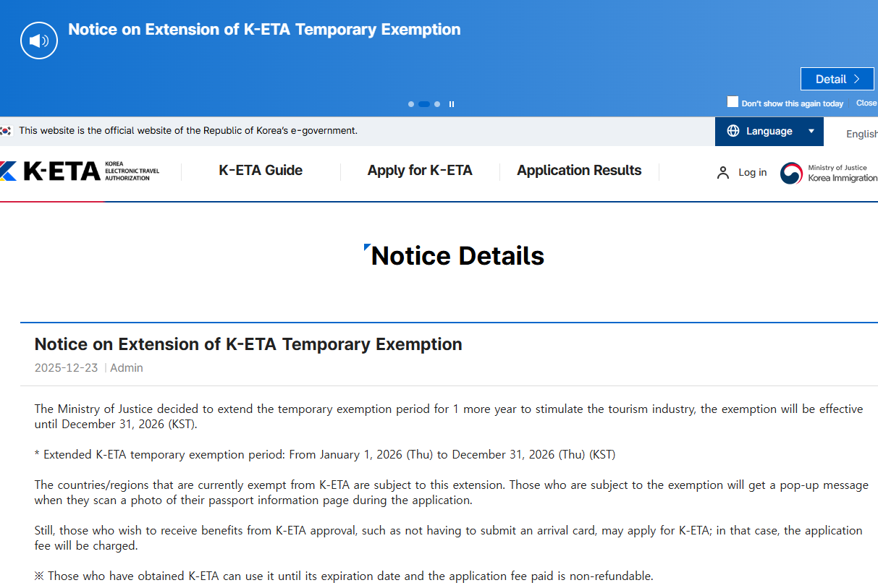Click the speaker announcement icon in banner
This screenshot has width=878, height=588.
point(39,41)
